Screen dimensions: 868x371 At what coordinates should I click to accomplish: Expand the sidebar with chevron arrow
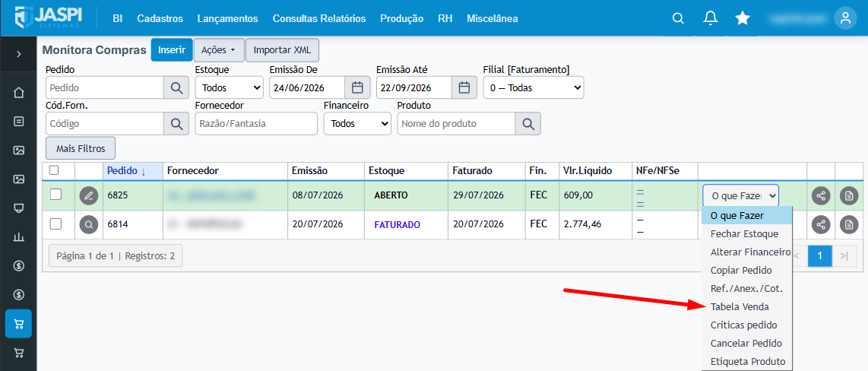point(18,54)
